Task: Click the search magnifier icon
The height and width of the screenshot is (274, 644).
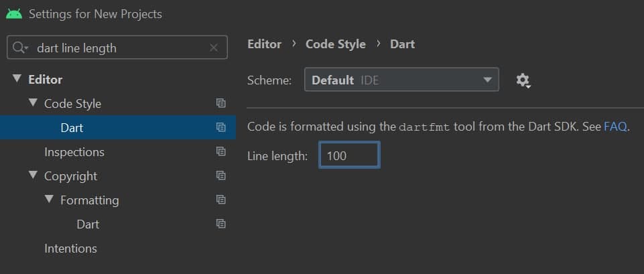Action: pyautogui.click(x=20, y=48)
